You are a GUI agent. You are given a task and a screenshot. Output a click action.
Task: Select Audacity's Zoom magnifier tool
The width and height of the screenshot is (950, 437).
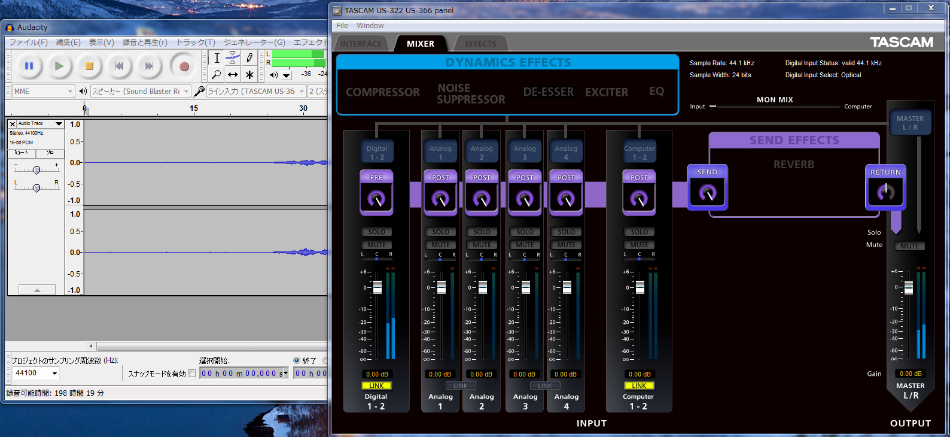point(217,75)
